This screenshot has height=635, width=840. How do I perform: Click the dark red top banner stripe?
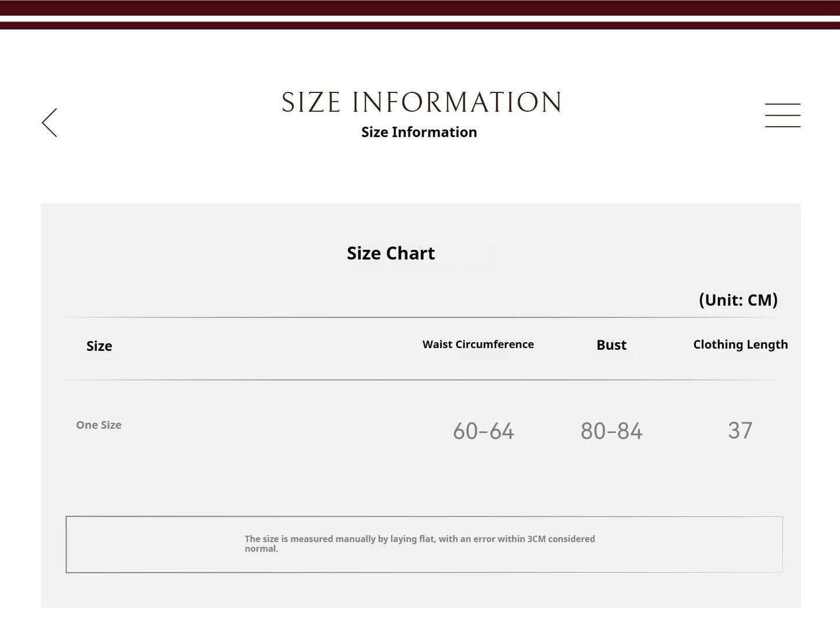[420, 8]
